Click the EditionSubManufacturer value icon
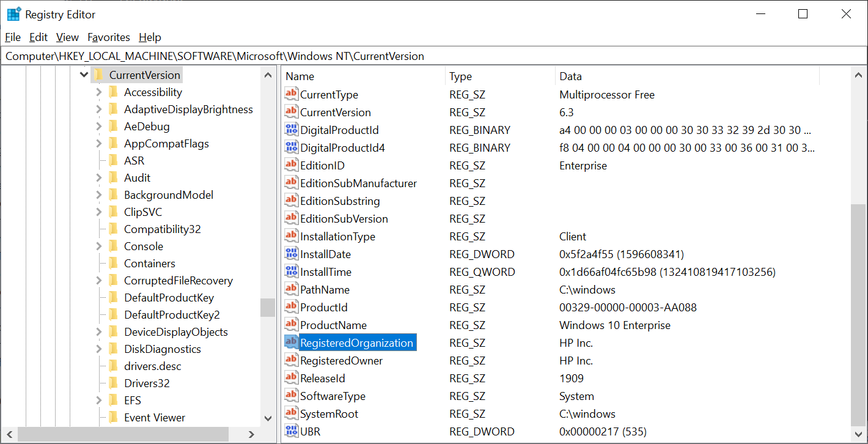The height and width of the screenshot is (444, 868). (292, 183)
